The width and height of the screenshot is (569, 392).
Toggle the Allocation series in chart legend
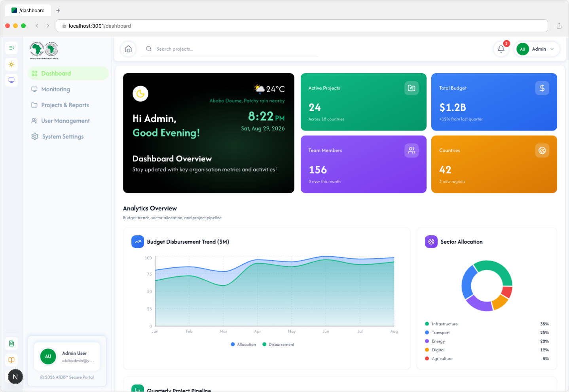click(243, 345)
